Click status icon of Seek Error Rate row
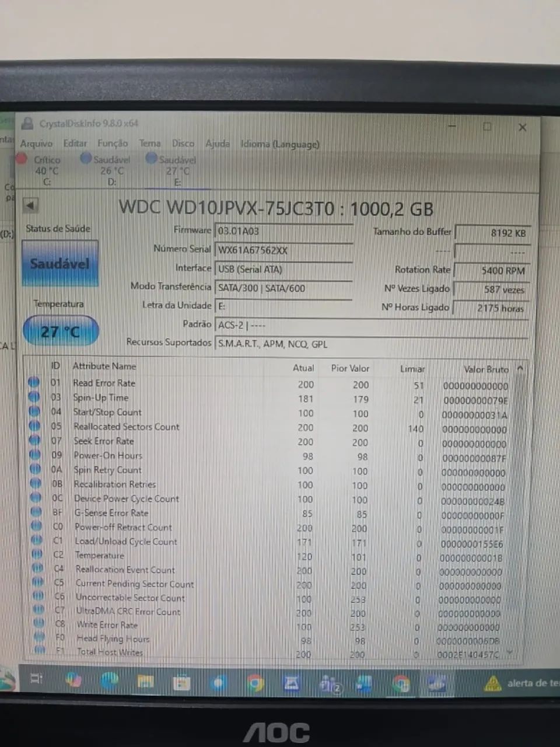 pyautogui.click(x=35, y=440)
